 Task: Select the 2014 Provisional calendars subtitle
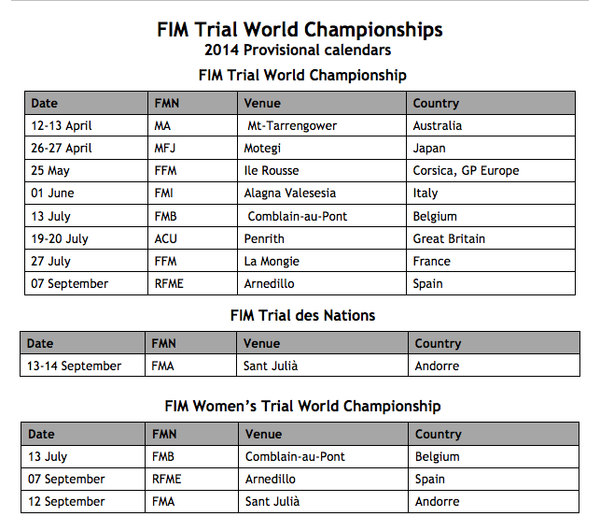pos(298,50)
